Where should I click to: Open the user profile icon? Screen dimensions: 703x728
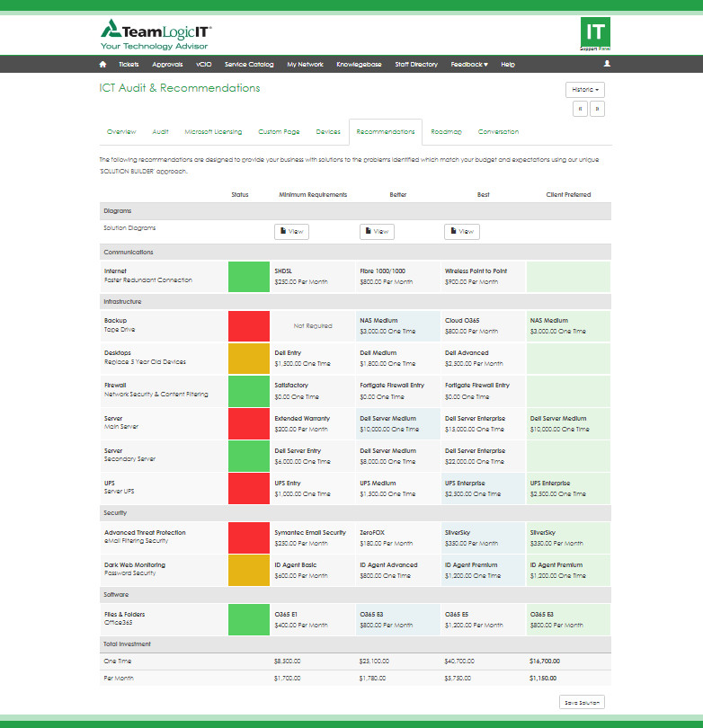click(607, 65)
